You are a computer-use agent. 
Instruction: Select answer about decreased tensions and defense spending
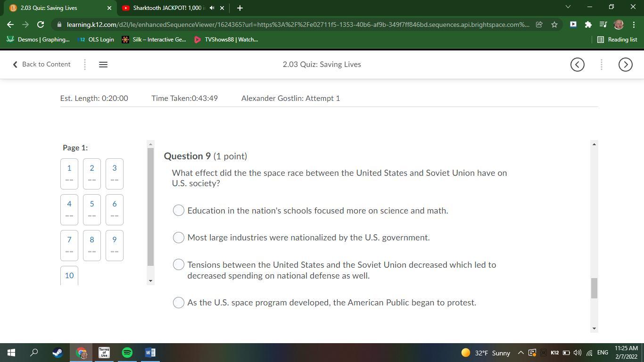[179, 264]
